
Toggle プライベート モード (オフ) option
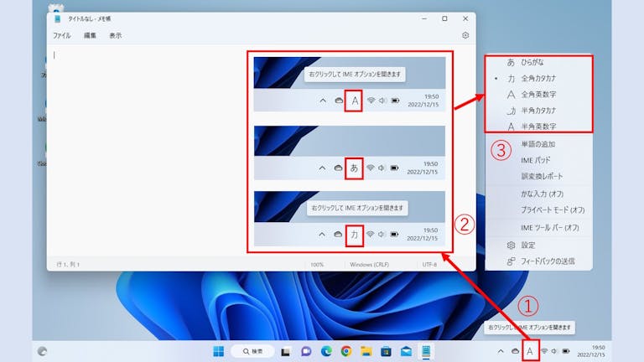pos(538,209)
